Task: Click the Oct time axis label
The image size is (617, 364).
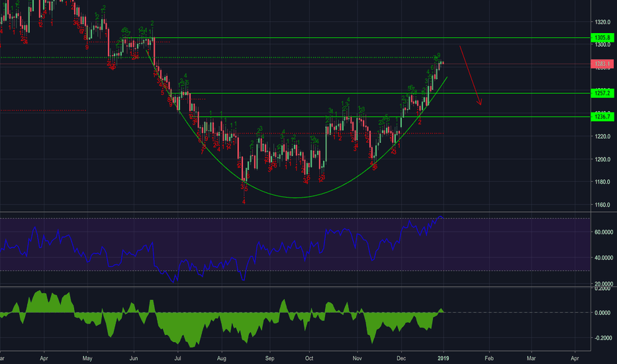Action: tap(309, 359)
